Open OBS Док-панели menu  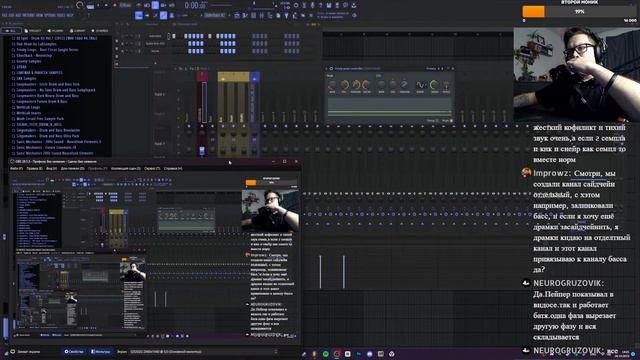(x=72, y=168)
